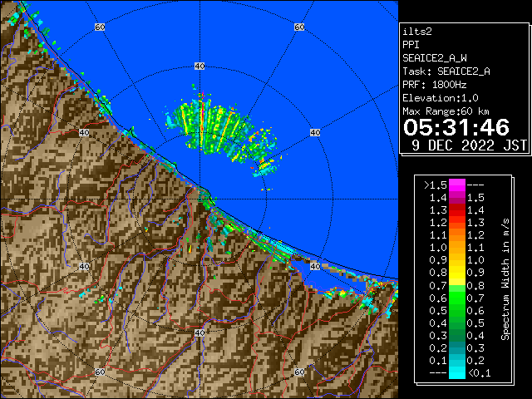
Task: Click the 'SEAICE2_A_W' product name
Action: tap(434, 58)
